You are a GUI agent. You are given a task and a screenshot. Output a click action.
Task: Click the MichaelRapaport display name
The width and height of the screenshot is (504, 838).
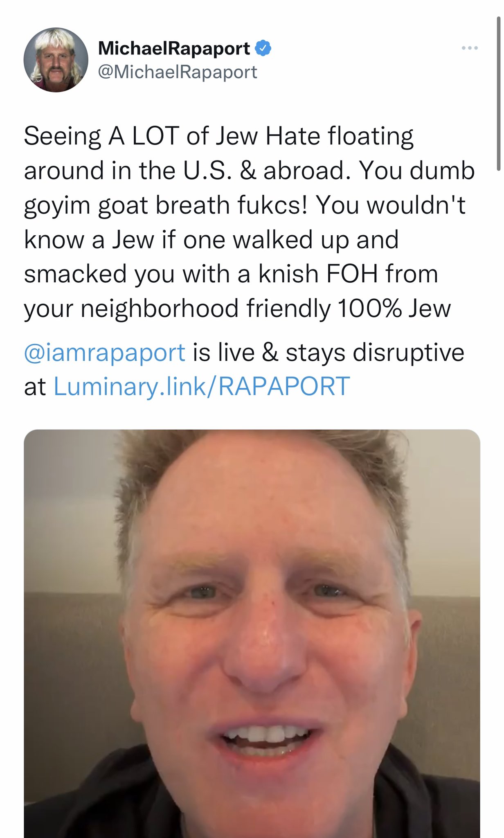(174, 48)
